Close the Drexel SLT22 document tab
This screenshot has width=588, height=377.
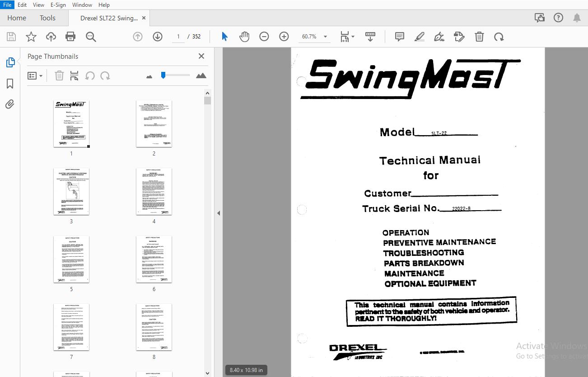[x=144, y=18]
